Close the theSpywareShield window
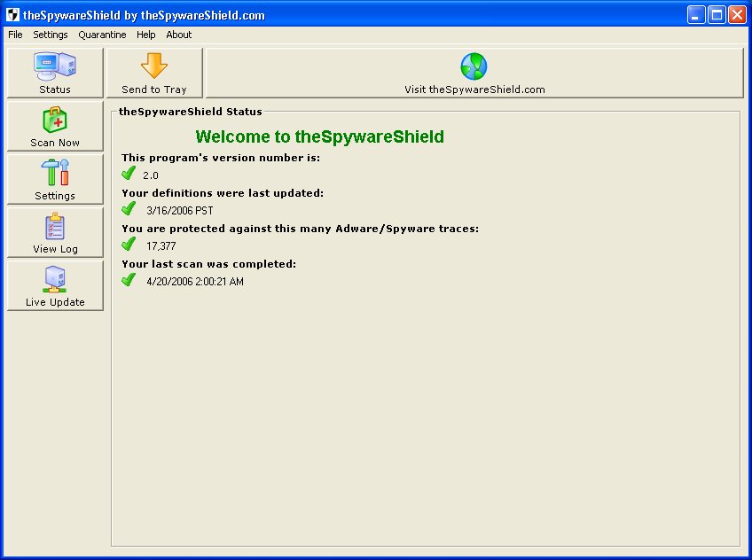The width and height of the screenshot is (752, 560). click(x=737, y=15)
